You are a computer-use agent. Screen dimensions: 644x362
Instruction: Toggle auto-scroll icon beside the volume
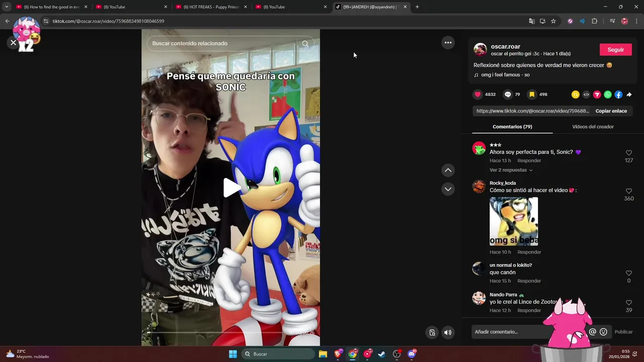432,332
